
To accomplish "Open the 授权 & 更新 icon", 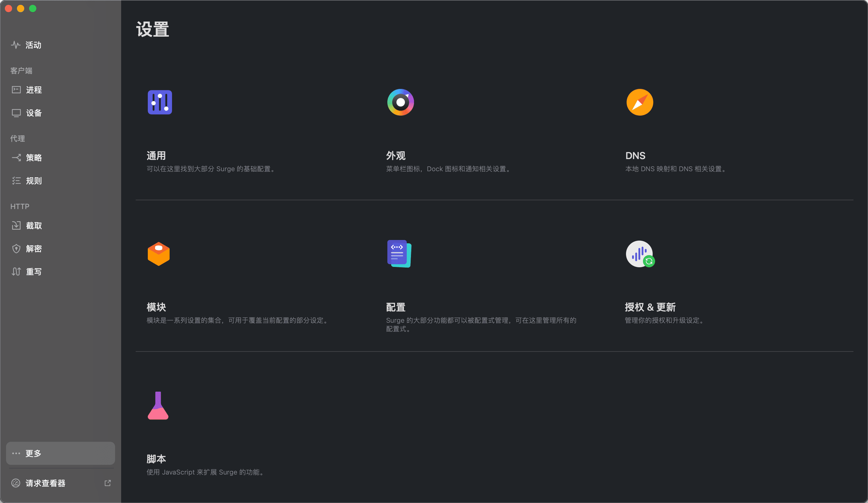I will coord(639,254).
